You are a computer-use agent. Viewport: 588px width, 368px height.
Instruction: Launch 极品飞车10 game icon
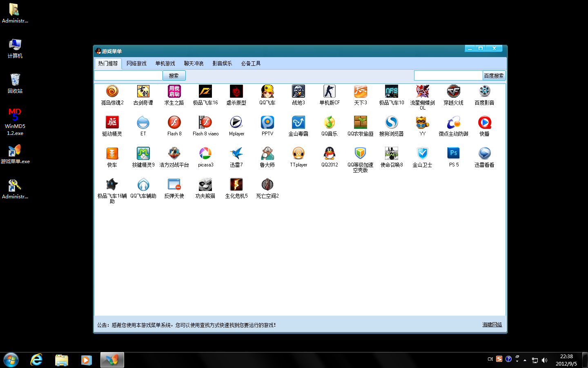point(392,91)
